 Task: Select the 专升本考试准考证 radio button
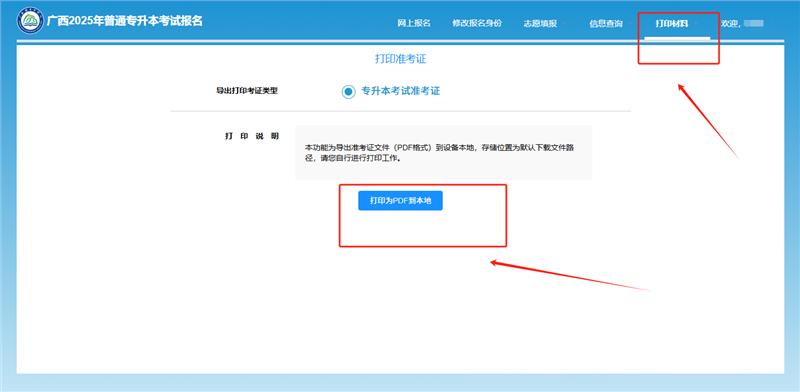348,92
